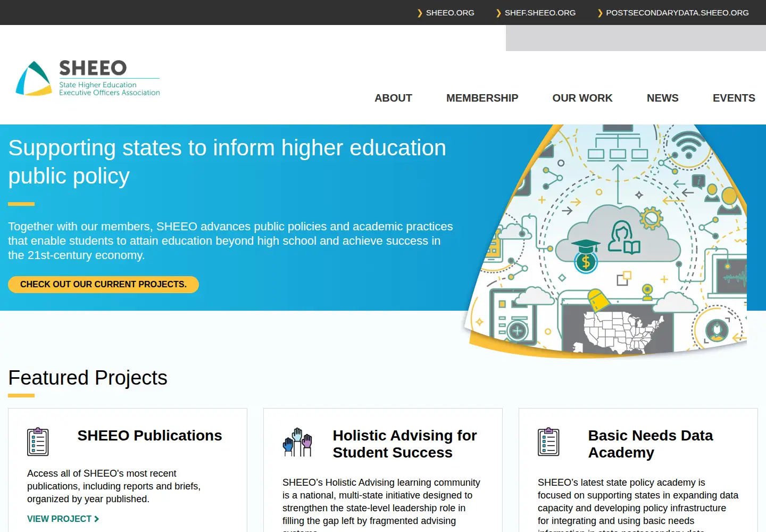The image size is (766, 532).
Task: Open the POSTSECONDARYDATA.SHEEO.ORG link
Action: (x=677, y=13)
